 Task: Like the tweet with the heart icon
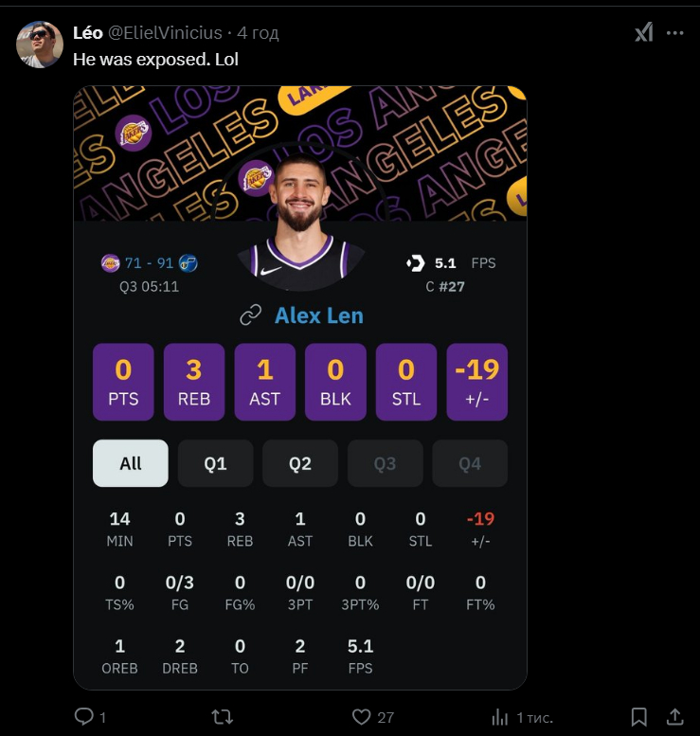361,717
